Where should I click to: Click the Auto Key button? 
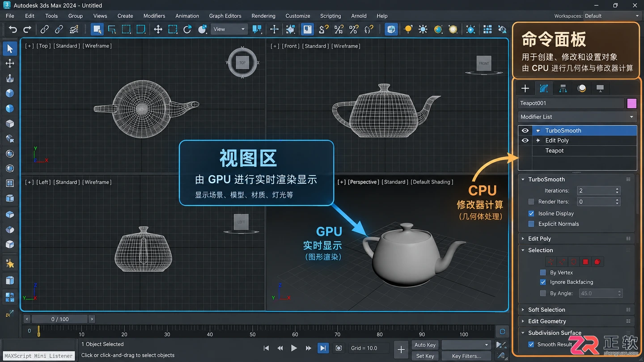pyautogui.click(x=425, y=345)
